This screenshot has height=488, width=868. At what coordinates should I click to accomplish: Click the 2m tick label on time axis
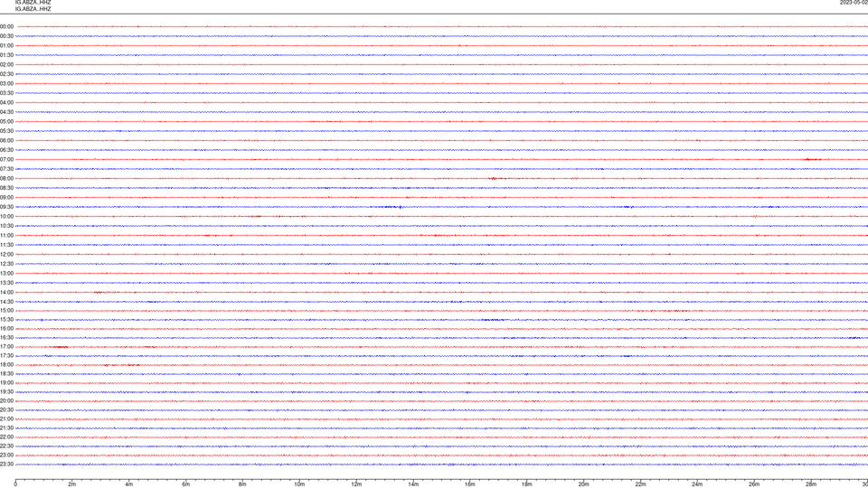coord(72,484)
